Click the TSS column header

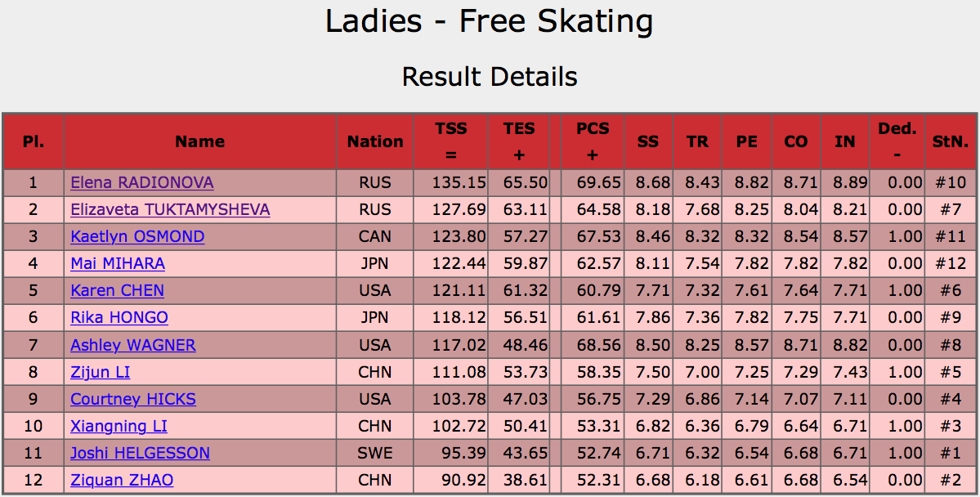coord(450,142)
